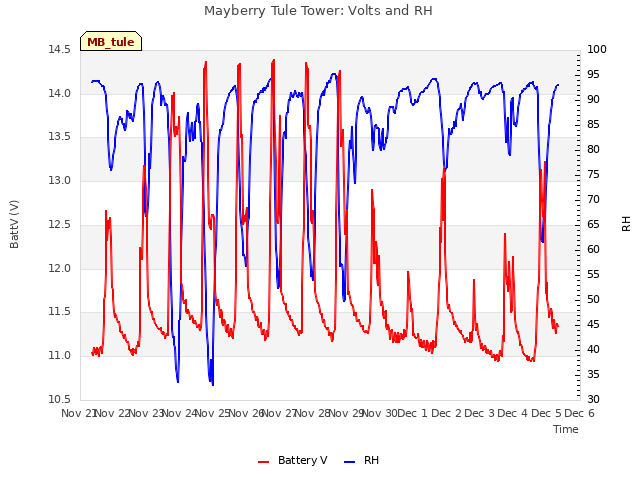Click the 30 right axis tick label
The width and height of the screenshot is (640, 480).
(x=593, y=399)
